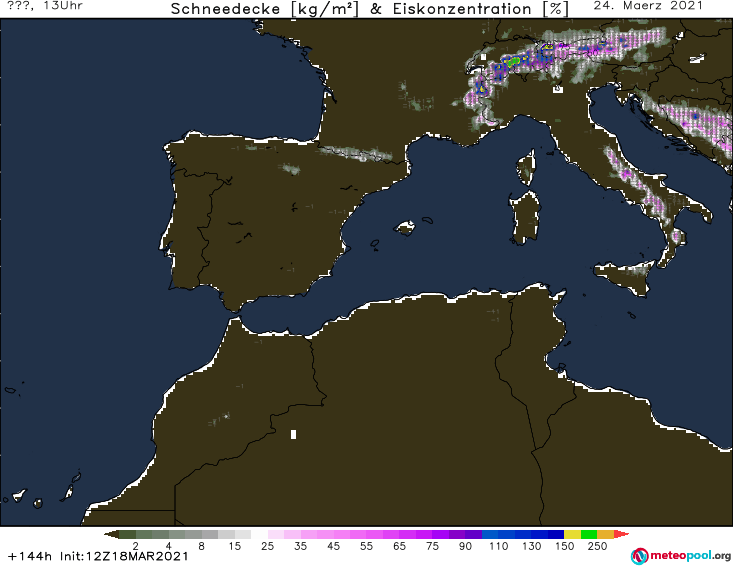733x566 pixels.
Task: Click the legend value '45'
Action: pyautogui.click(x=333, y=546)
